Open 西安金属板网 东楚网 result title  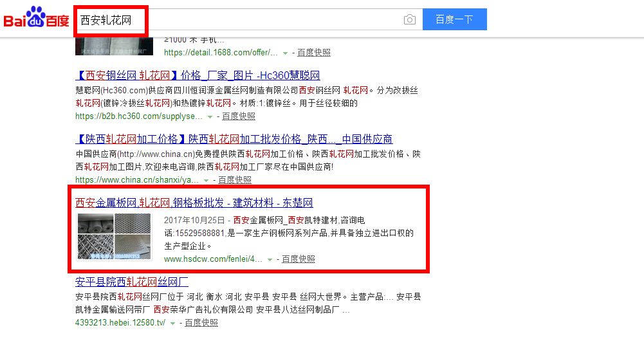pyautogui.click(x=194, y=203)
